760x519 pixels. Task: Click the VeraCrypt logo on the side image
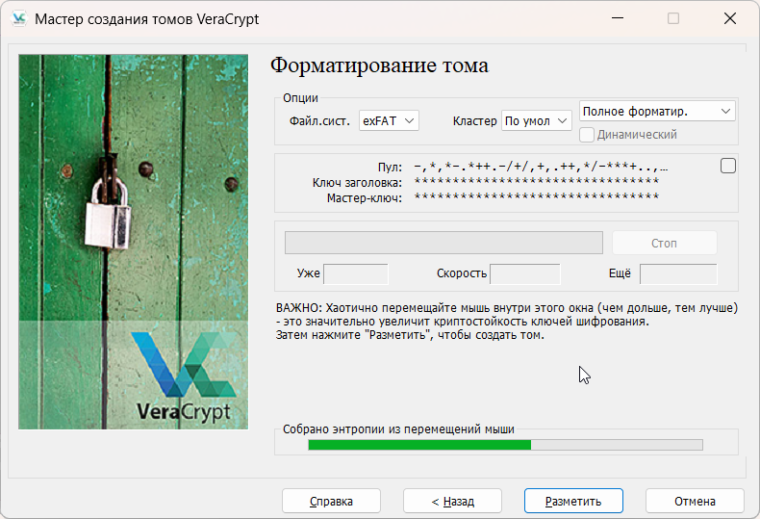click(x=184, y=376)
